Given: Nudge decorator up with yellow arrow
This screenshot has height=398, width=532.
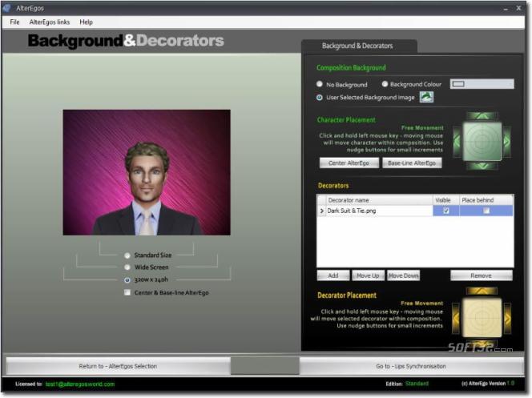Looking at the screenshot, I should coord(482,291).
